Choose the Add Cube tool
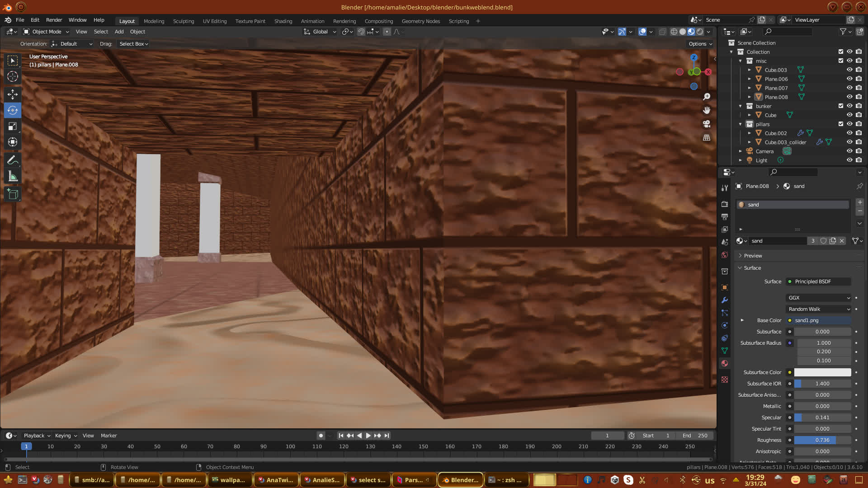The width and height of the screenshot is (868, 488). pyautogui.click(x=13, y=195)
